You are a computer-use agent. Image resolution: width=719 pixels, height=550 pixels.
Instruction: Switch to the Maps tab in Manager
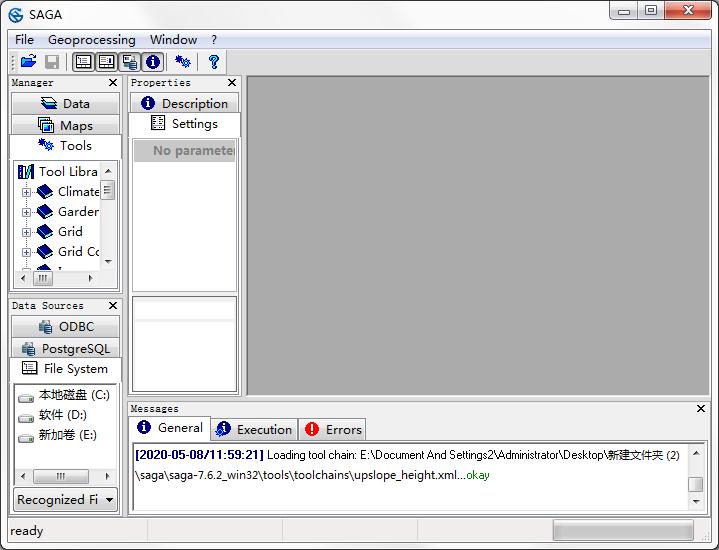point(65,125)
